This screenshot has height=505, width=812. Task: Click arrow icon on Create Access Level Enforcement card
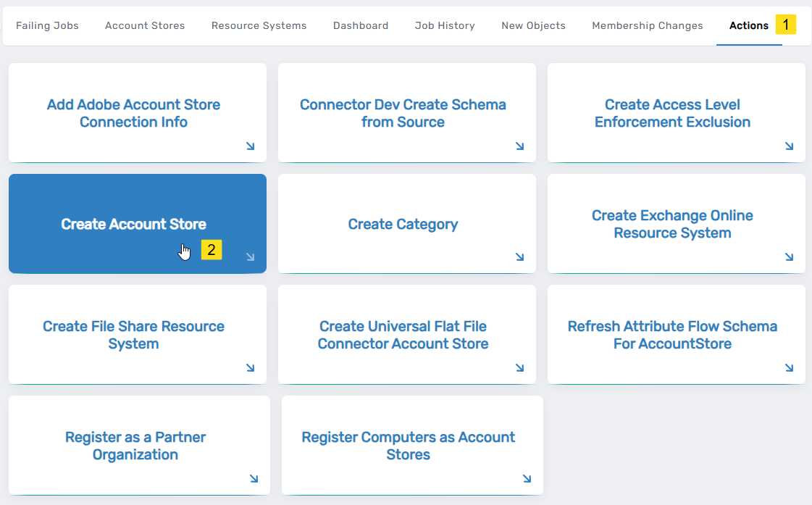[x=789, y=146]
